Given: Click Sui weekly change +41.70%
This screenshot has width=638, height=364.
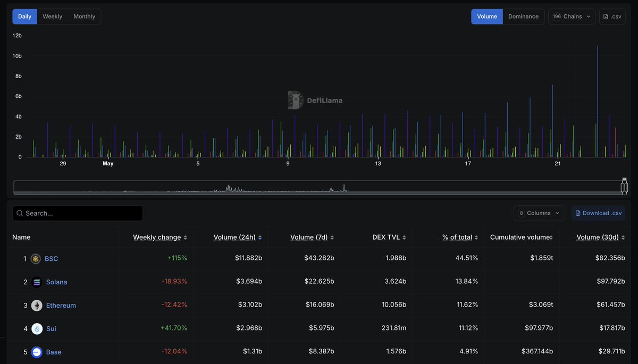Looking at the screenshot, I should 174,329.
